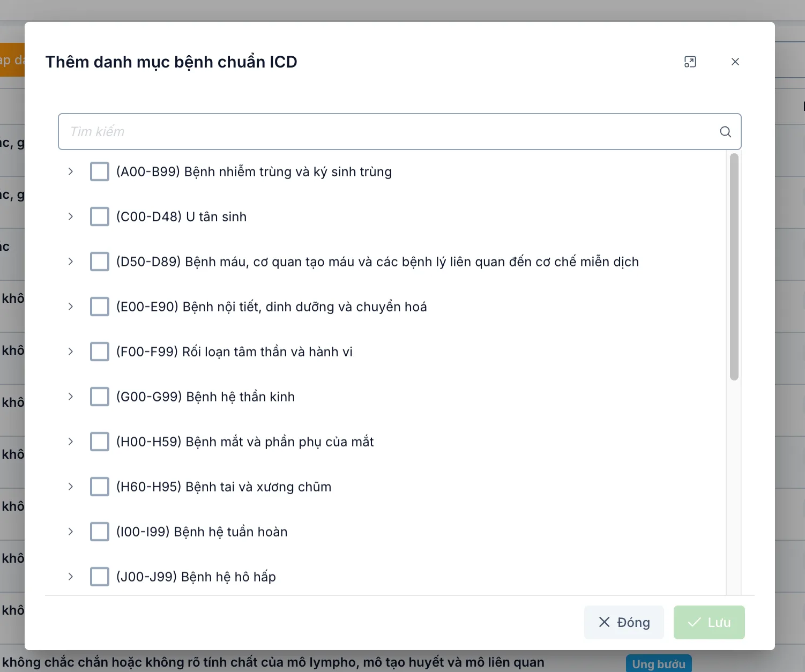Tick the (F00-F99) Rối loạn tâm thần checkbox
805x672 pixels.
[x=100, y=352]
